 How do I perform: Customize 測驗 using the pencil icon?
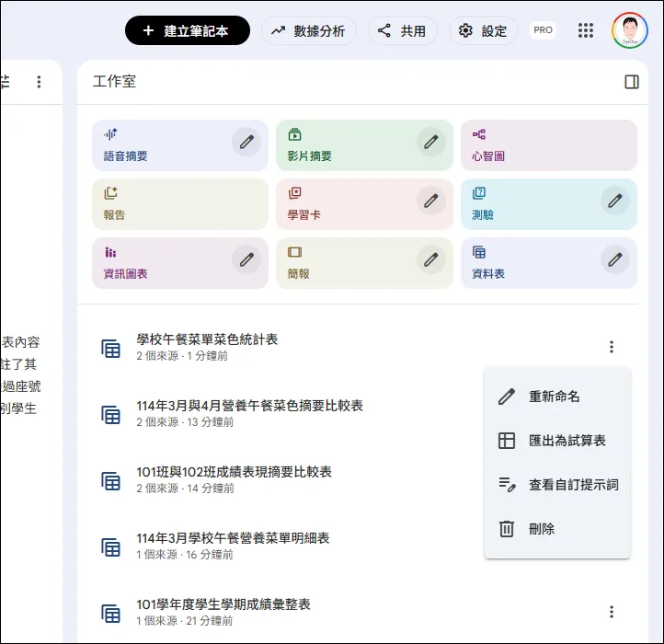tap(615, 201)
